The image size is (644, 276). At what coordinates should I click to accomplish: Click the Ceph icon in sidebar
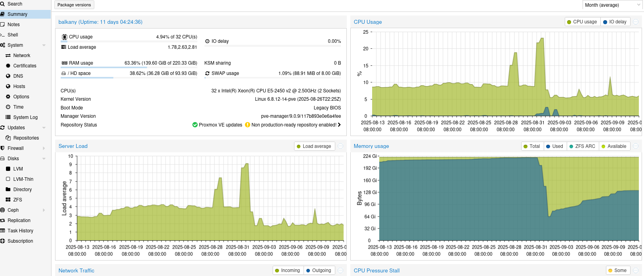click(2, 210)
